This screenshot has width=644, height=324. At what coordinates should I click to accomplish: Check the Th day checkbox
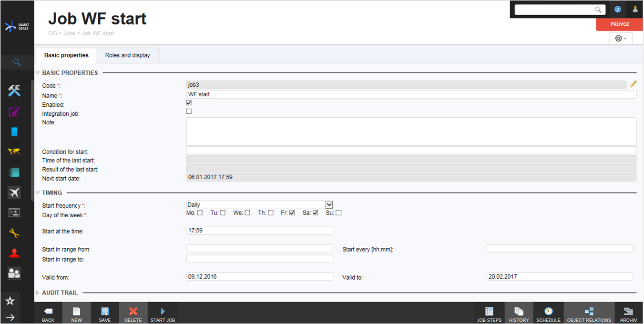[271, 213]
